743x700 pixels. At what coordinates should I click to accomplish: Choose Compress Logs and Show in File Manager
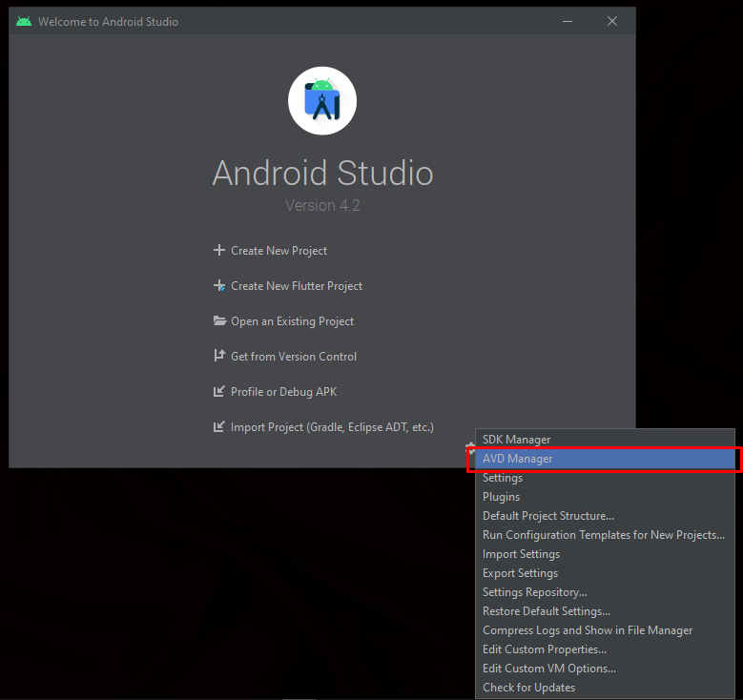605,630
